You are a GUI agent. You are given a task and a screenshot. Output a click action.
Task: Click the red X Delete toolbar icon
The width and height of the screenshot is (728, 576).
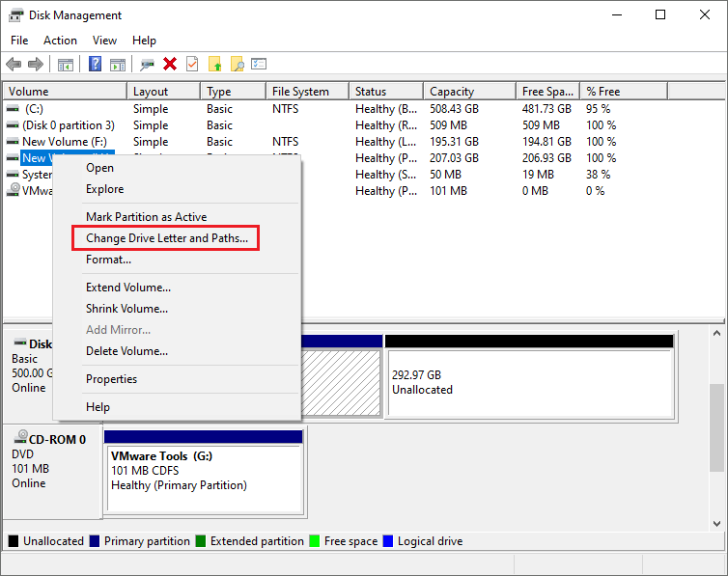[170, 64]
